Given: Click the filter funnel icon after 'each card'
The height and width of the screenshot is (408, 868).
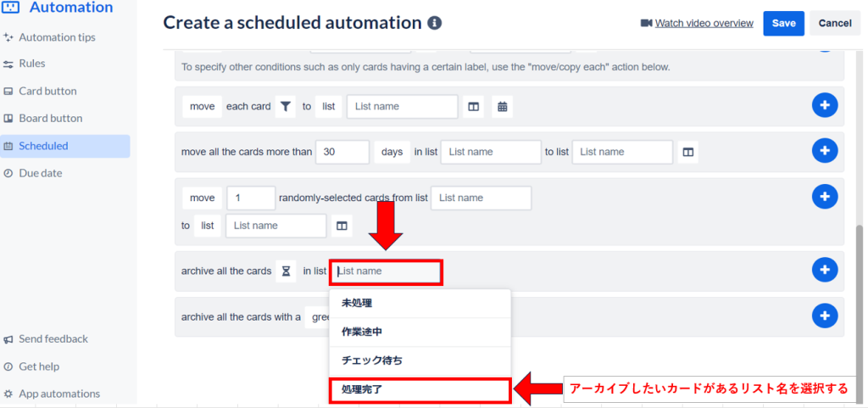Looking at the screenshot, I should click(x=286, y=107).
